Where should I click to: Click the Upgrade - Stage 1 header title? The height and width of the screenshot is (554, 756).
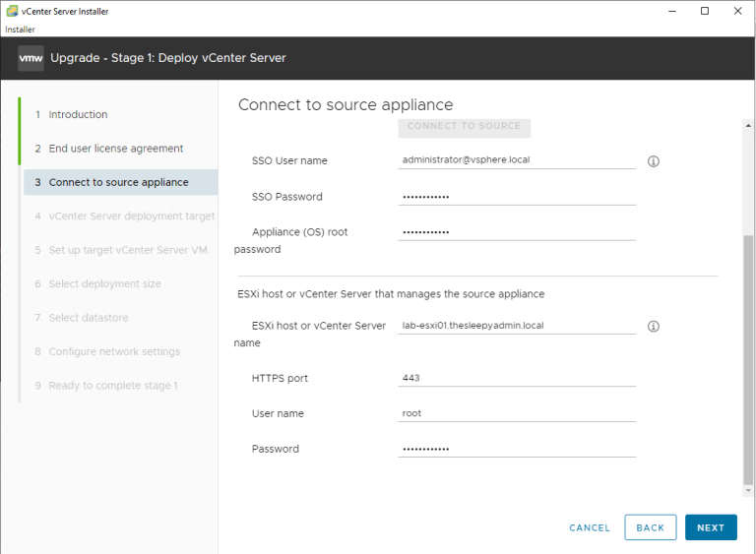tap(168, 58)
